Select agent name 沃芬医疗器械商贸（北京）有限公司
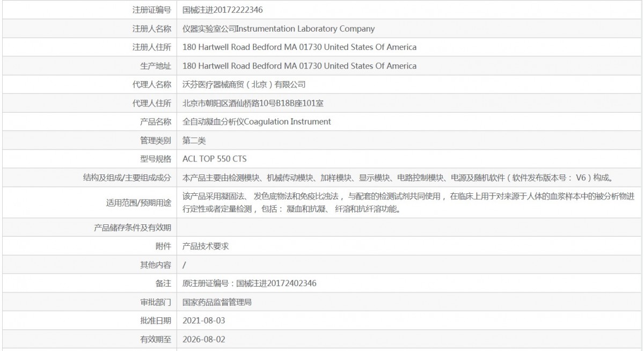 (x=244, y=84)
